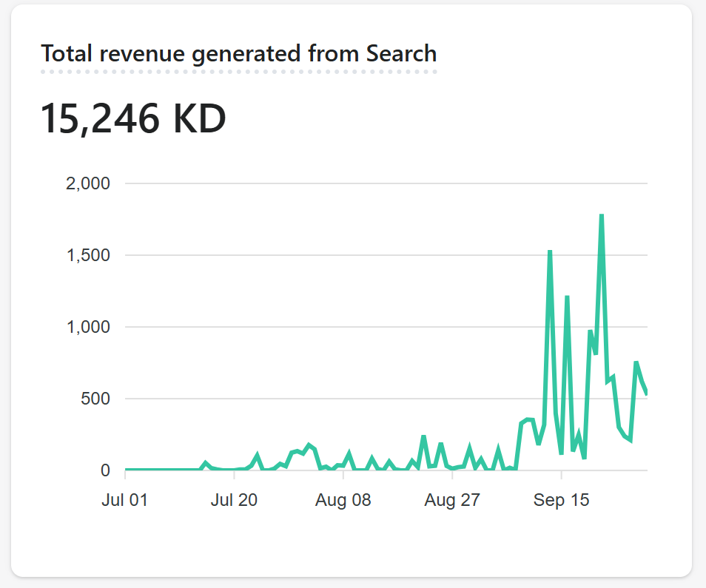The height and width of the screenshot is (588, 706).
Task: Click the 500 y-axis label
Action: tap(95, 399)
